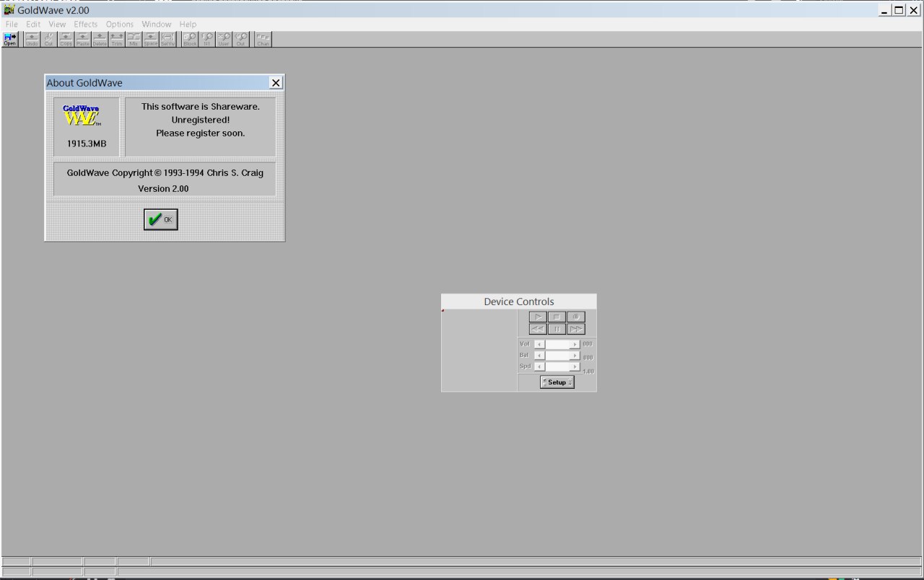
Task: Open the Window menu
Action: (x=157, y=24)
